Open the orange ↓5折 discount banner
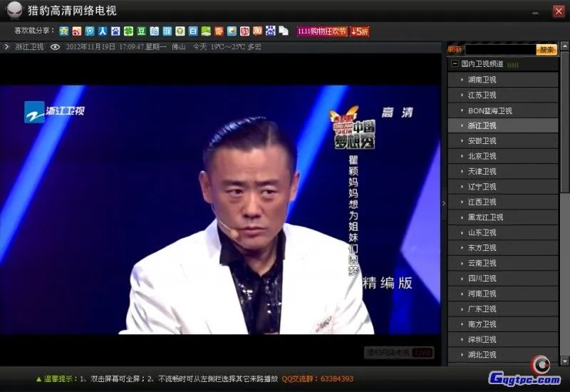Viewport: 570px width, 392px height. click(x=360, y=31)
